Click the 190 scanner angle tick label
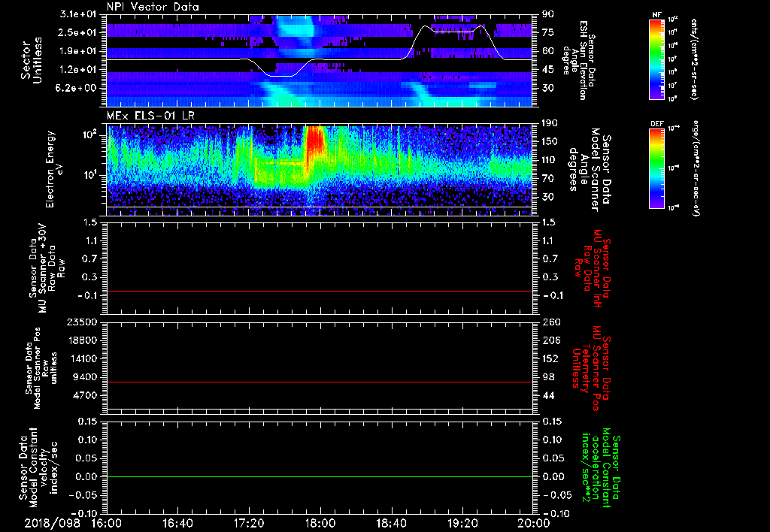This screenshot has width=770, height=532. click(x=550, y=123)
